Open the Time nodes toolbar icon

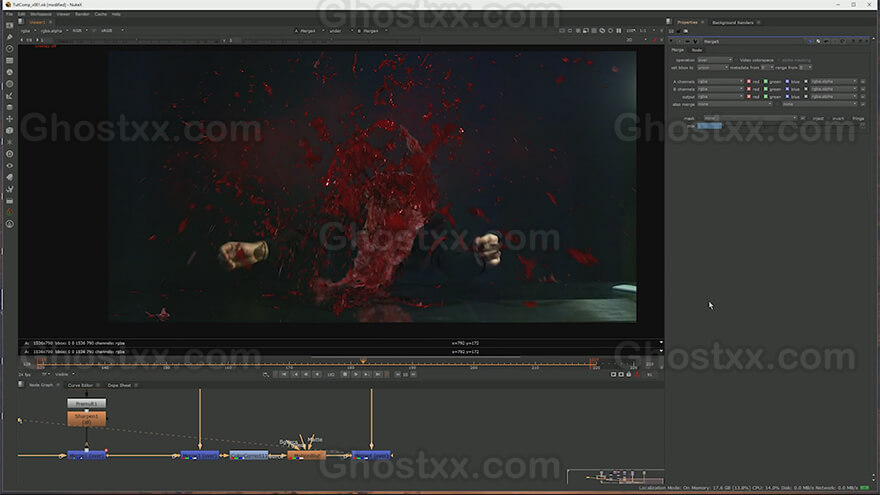[x=10, y=49]
